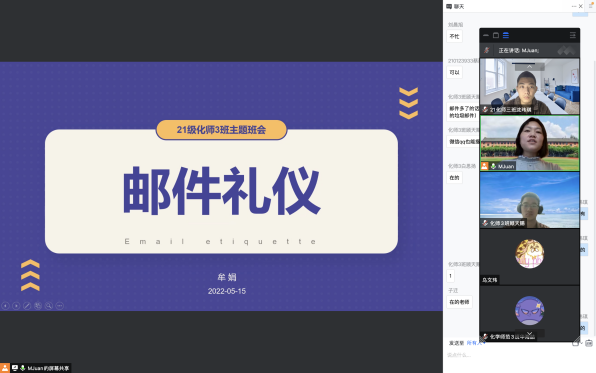
Task: Open the chat panel more options menu
Action: (574, 6)
